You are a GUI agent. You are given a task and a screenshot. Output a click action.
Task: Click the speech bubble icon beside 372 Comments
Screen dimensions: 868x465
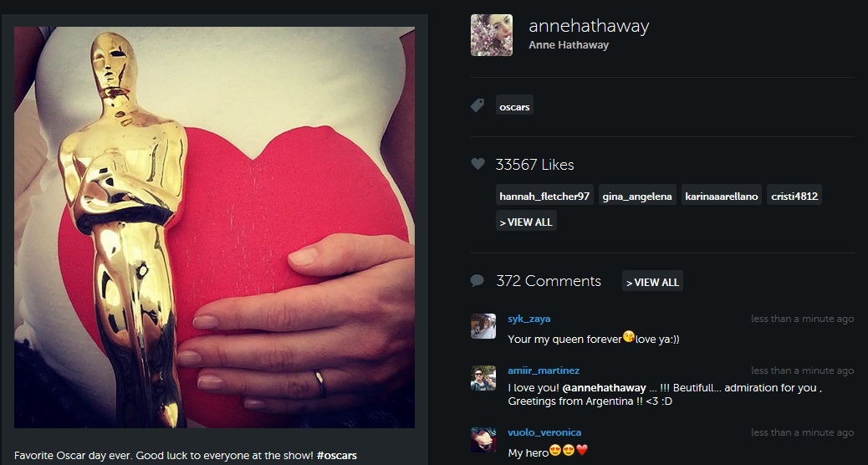click(x=477, y=281)
